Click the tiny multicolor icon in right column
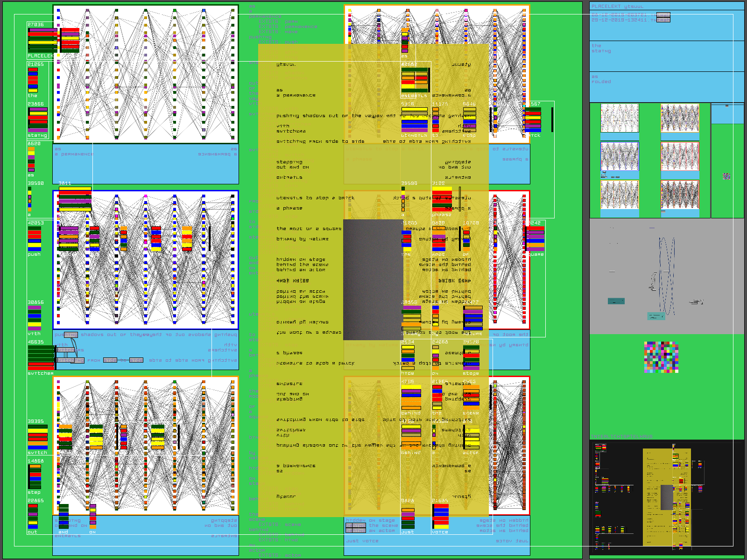The width and height of the screenshot is (747, 560). click(726, 176)
